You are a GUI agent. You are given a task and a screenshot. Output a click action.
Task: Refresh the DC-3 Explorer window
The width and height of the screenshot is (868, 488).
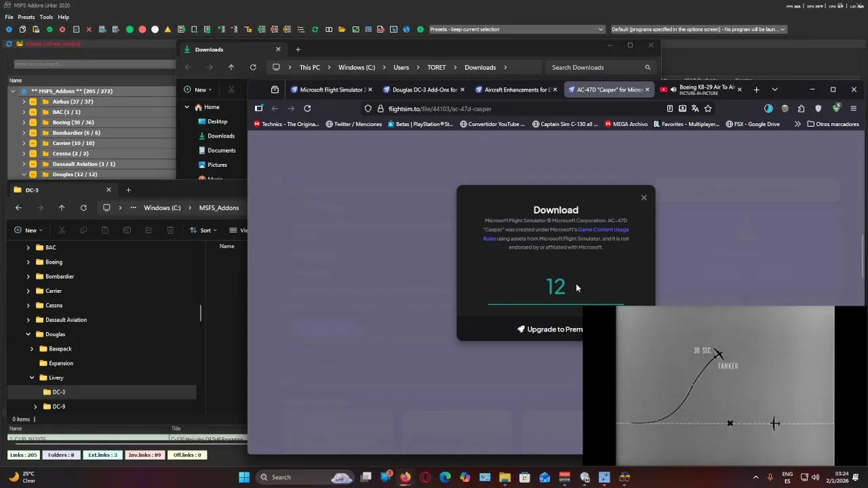83,207
